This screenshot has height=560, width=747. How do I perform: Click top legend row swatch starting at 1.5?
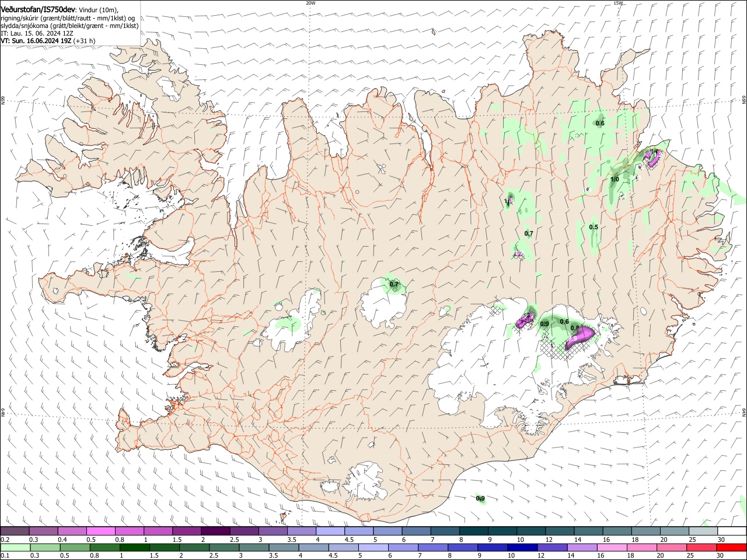point(186,531)
